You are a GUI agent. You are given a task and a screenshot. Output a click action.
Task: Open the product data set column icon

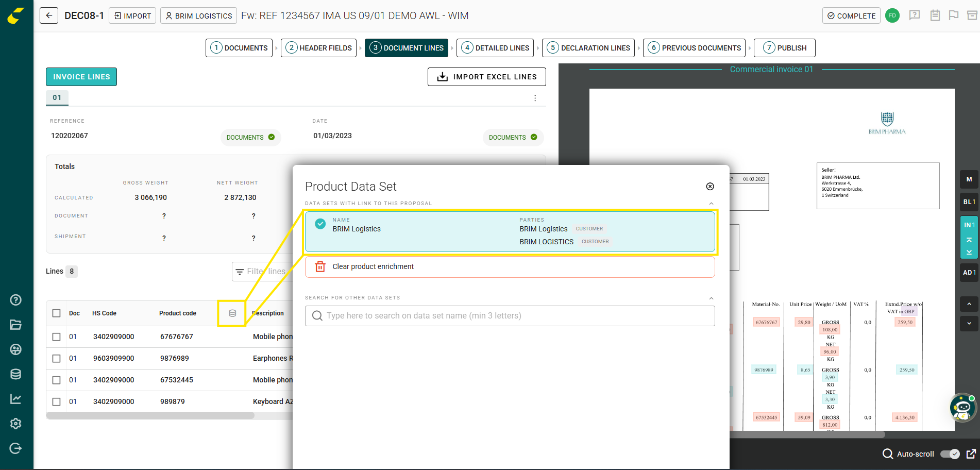click(232, 313)
